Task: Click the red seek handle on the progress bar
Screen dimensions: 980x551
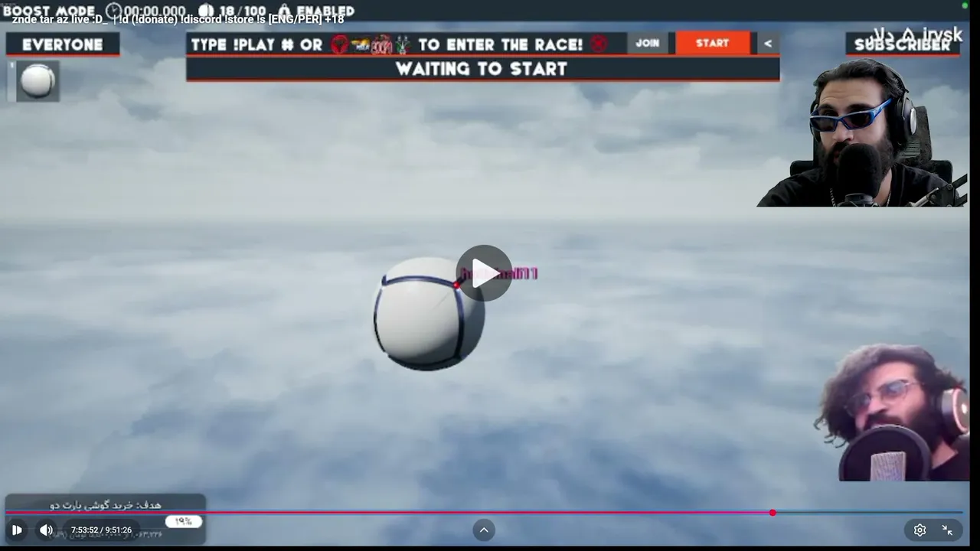Action: (x=773, y=512)
